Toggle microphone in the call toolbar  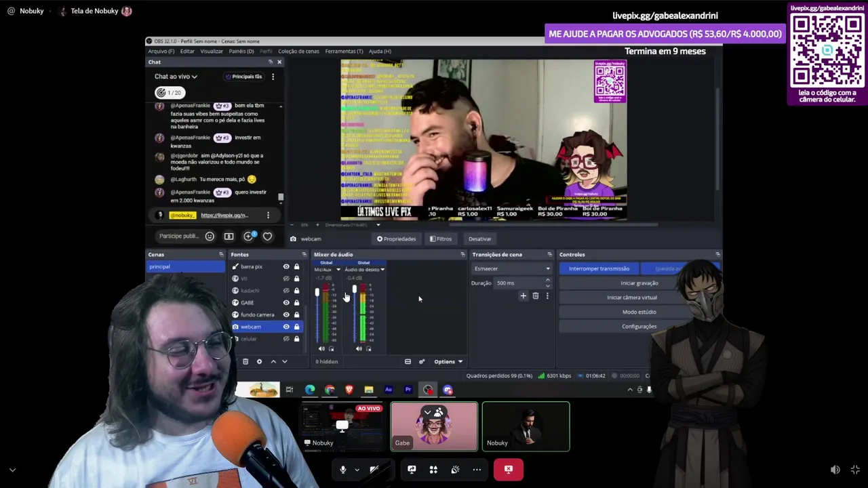(x=342, y=469)
